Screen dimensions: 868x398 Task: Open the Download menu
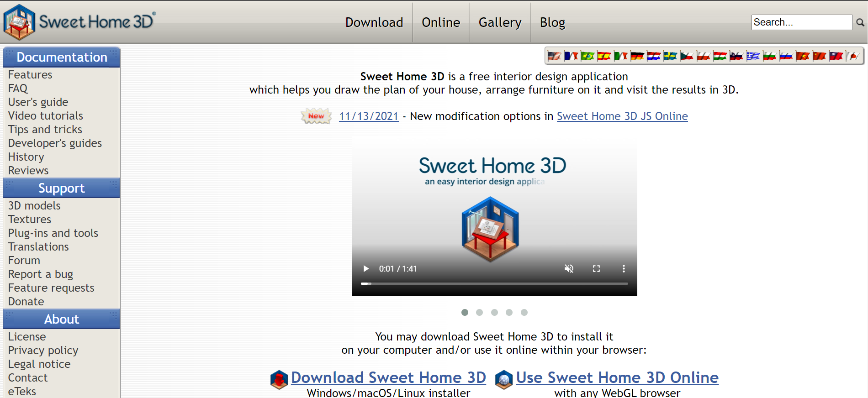pos(374,22)
